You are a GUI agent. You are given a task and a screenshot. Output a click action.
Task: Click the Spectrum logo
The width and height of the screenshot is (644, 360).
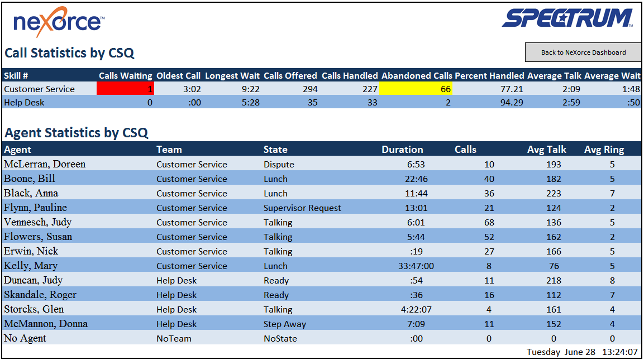(566, 18)
